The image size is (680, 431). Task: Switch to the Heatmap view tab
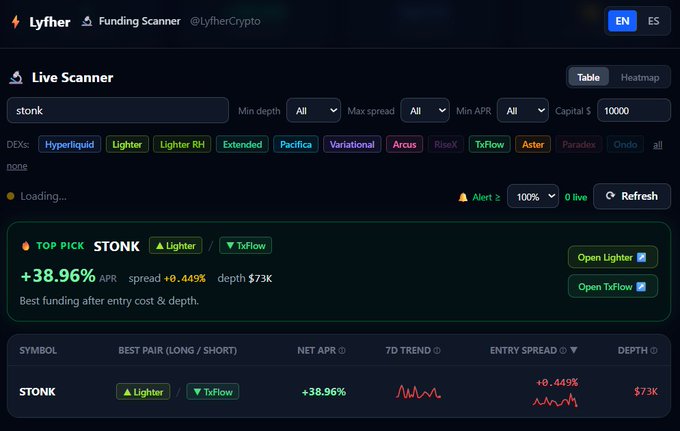(x=640, y=77)
